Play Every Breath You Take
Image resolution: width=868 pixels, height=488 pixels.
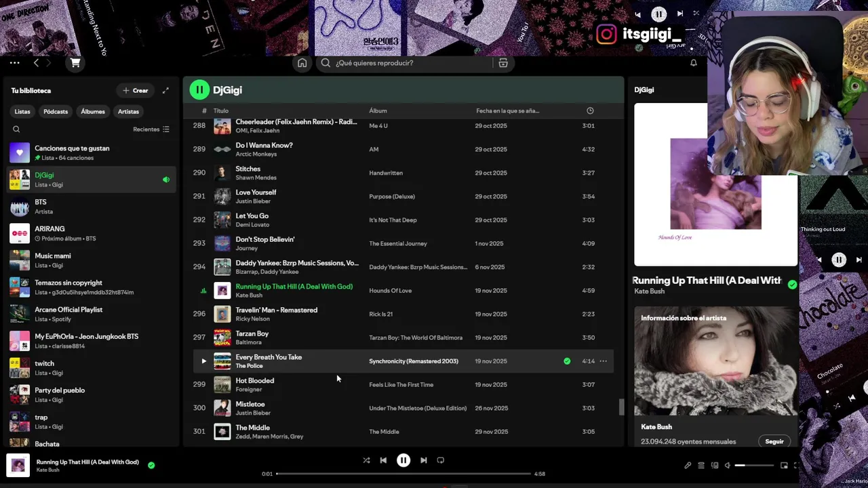(203, 361)
